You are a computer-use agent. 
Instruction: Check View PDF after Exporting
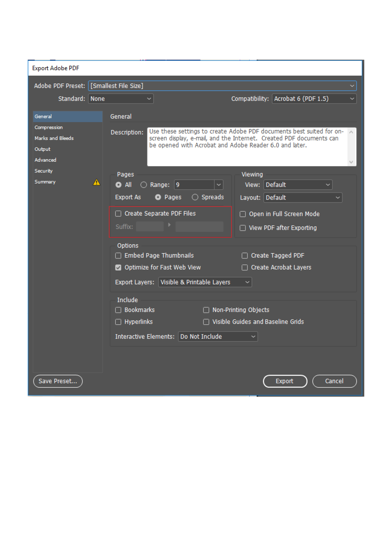243,228
